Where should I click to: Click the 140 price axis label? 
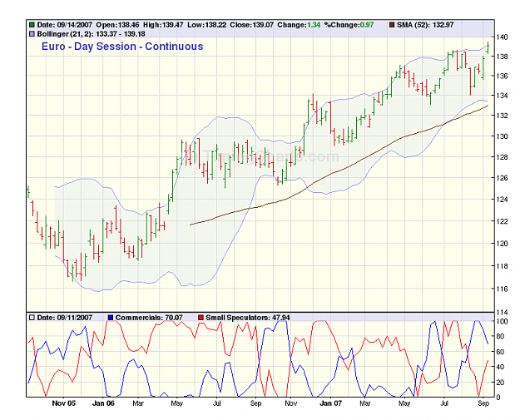point(502,37)
